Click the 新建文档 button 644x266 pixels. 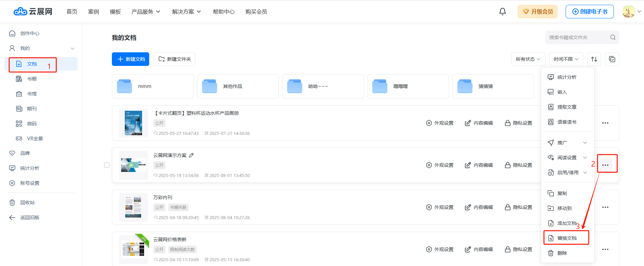coord(131,59)
